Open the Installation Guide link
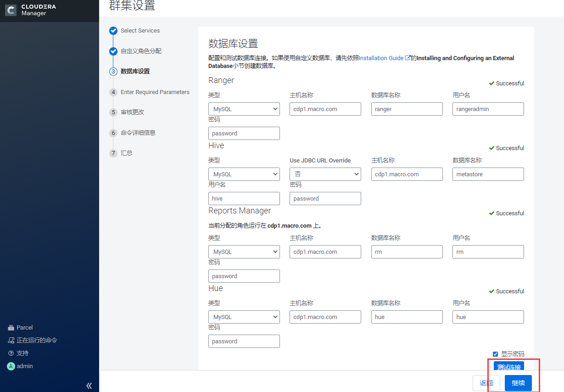The image size is (564, 392). 381,58
